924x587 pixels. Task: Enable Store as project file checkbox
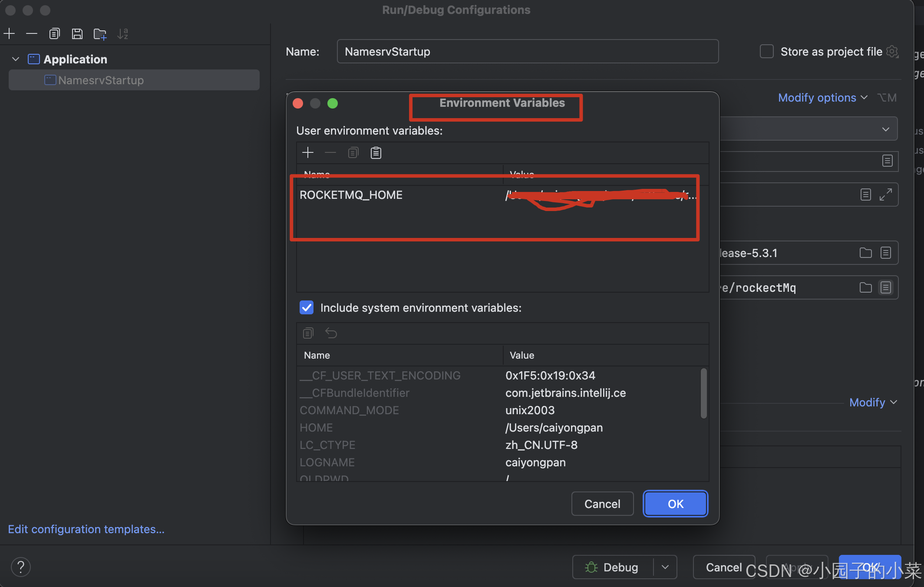click(x=766, y=51)
